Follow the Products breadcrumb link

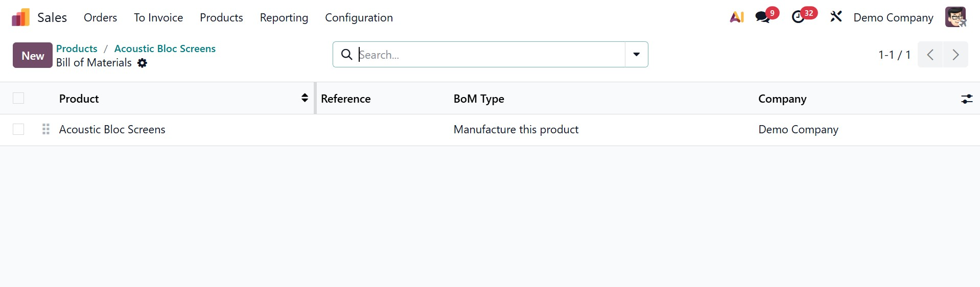(77, 49)
